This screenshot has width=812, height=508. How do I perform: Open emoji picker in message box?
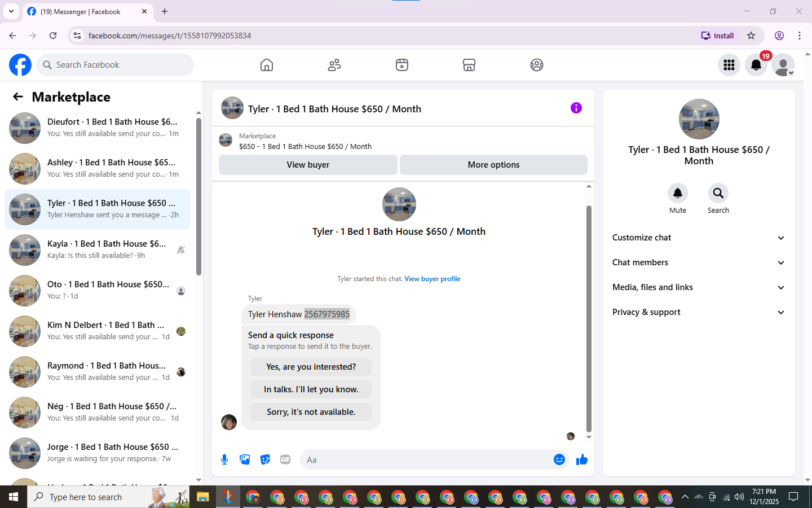click(559, 459)
